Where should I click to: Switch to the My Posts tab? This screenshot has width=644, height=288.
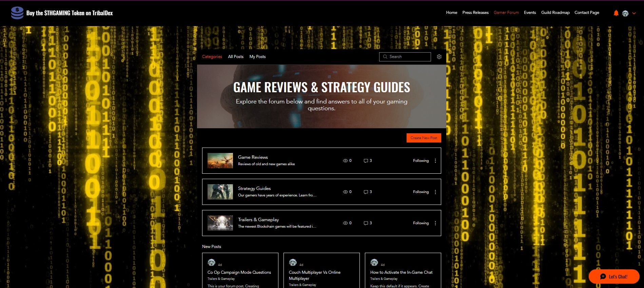[257, 57]
